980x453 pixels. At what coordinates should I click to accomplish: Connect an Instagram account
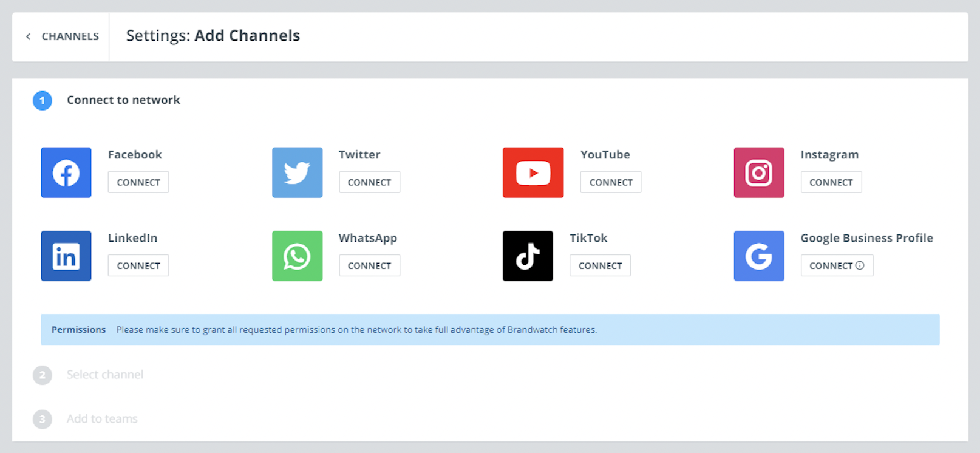tap(831, 182)
